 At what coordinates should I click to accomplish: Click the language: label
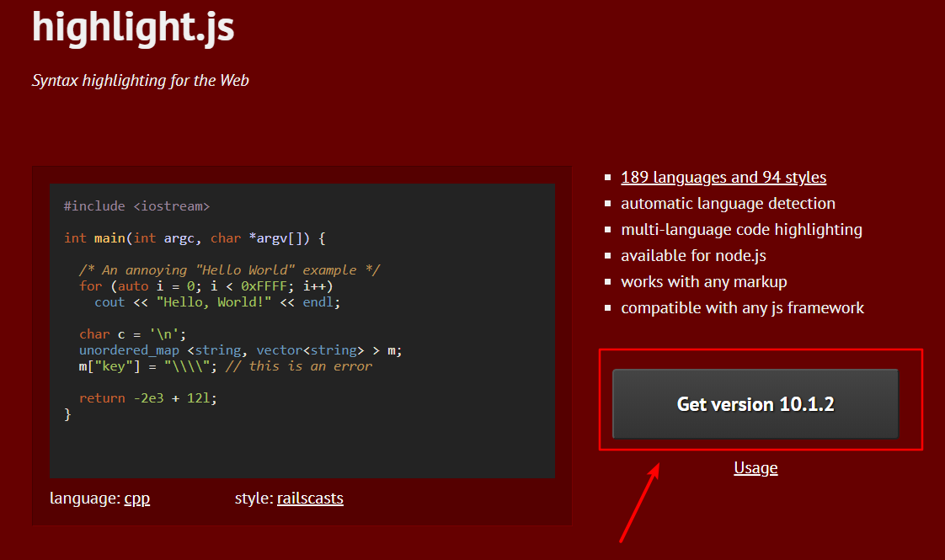pyautogui.click(x=85, y=499)
